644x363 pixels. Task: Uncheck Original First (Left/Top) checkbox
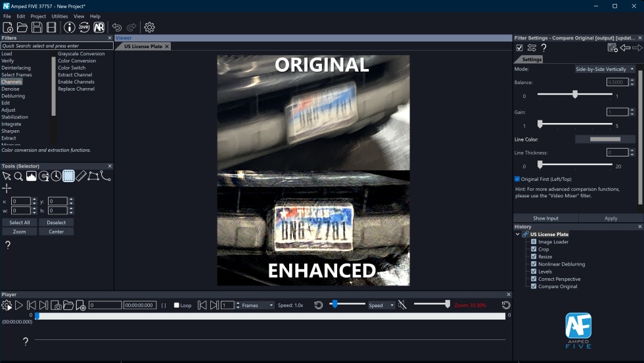click(517, 179)
